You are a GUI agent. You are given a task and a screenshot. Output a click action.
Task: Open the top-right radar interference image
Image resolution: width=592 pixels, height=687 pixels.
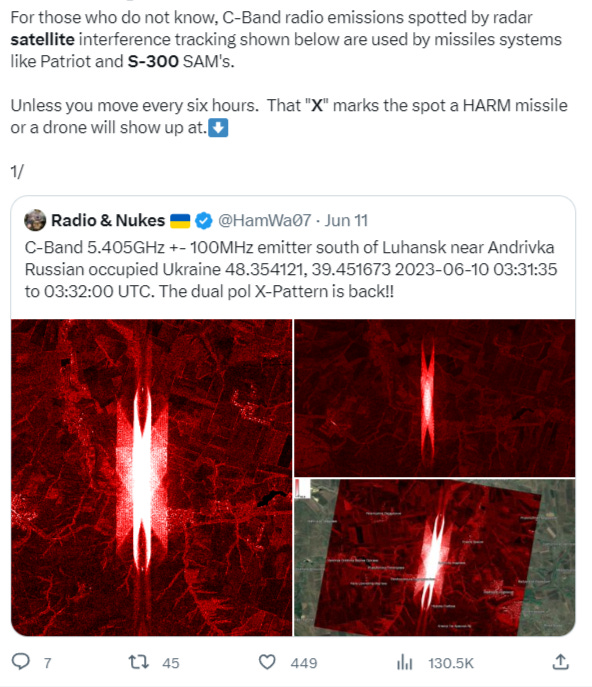pyautogui.click(x=435, y=398)
